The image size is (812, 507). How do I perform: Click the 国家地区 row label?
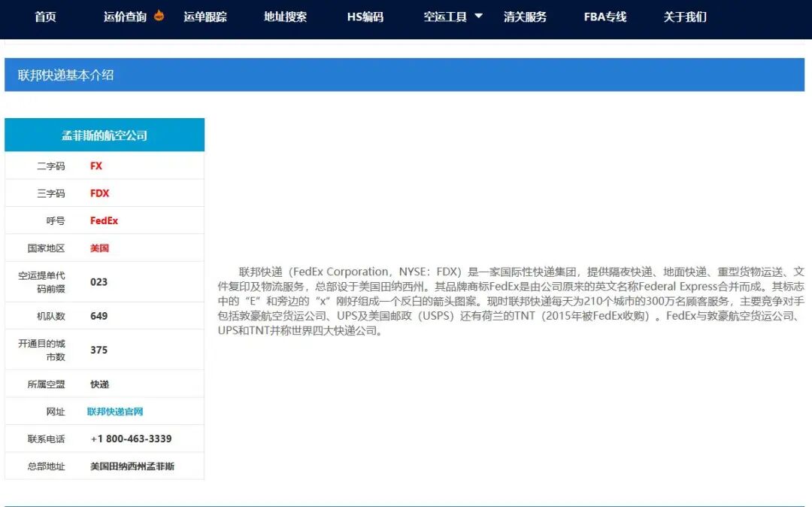pyautogui.click(x=46, y=248)
